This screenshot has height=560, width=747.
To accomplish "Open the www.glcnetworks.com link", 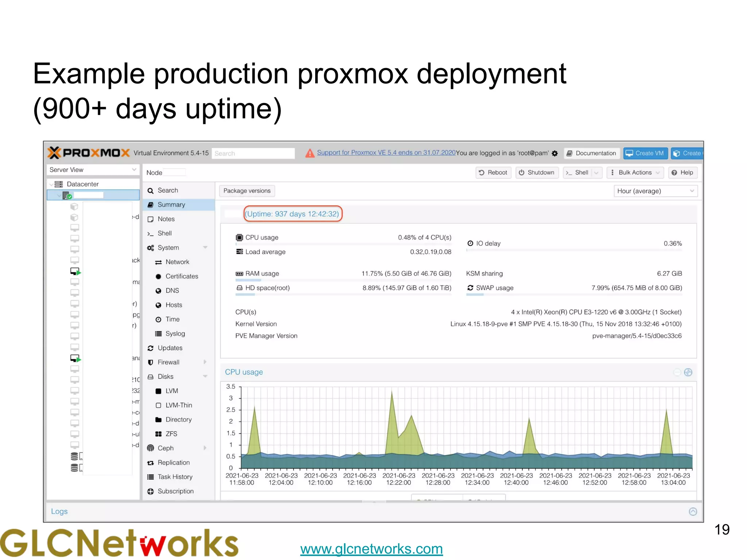I will (371, 549).
